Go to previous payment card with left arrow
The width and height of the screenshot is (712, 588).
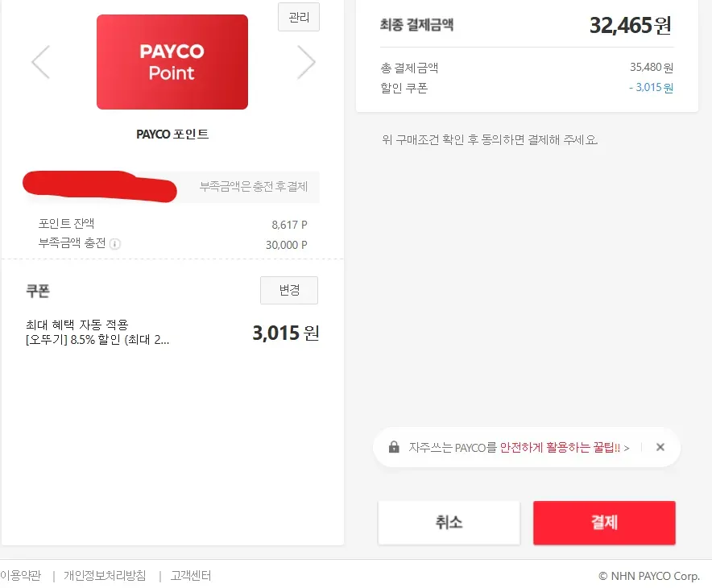point(41,62)
